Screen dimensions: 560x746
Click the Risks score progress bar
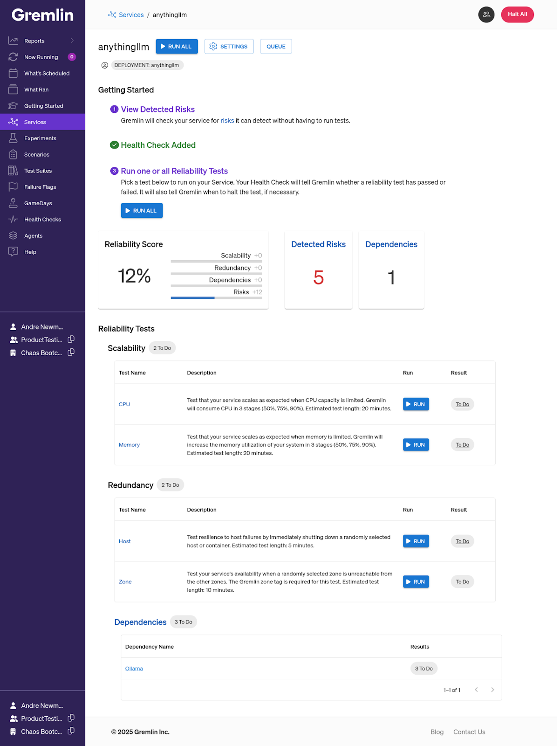tap(216, 297)
